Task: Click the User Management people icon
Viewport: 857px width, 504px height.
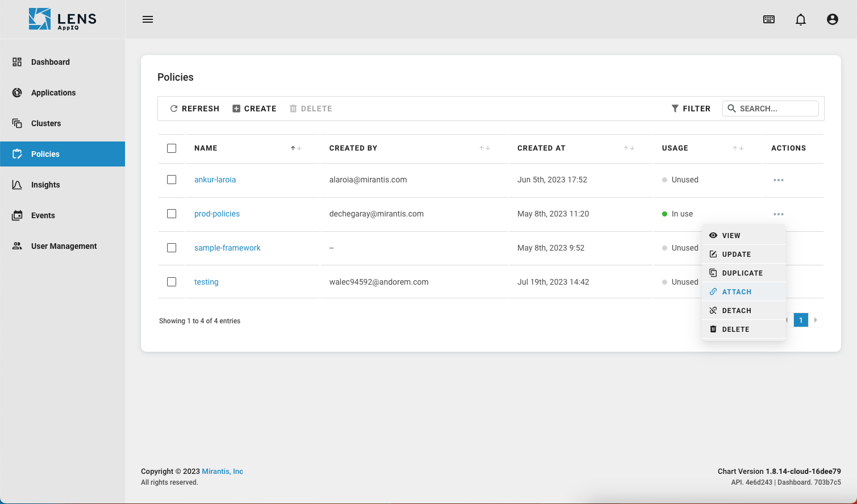Action: click(17, 246)
